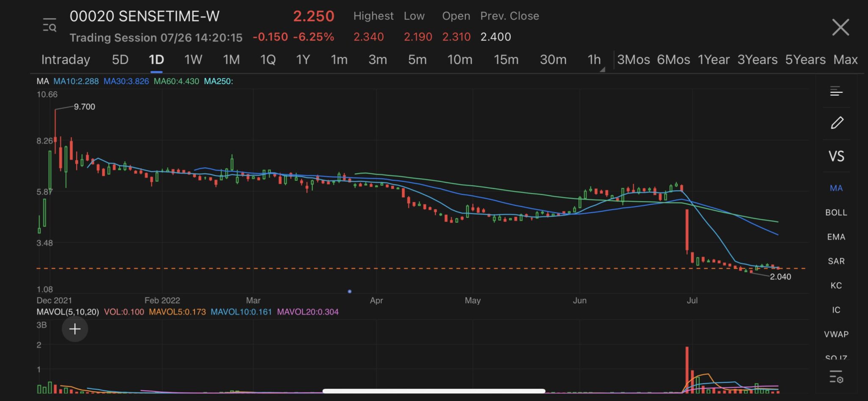Click the MA10:2.288 legend value
The width and height of the screenshot is (868, 401).
pyautogui.click(x=76, y=81)
